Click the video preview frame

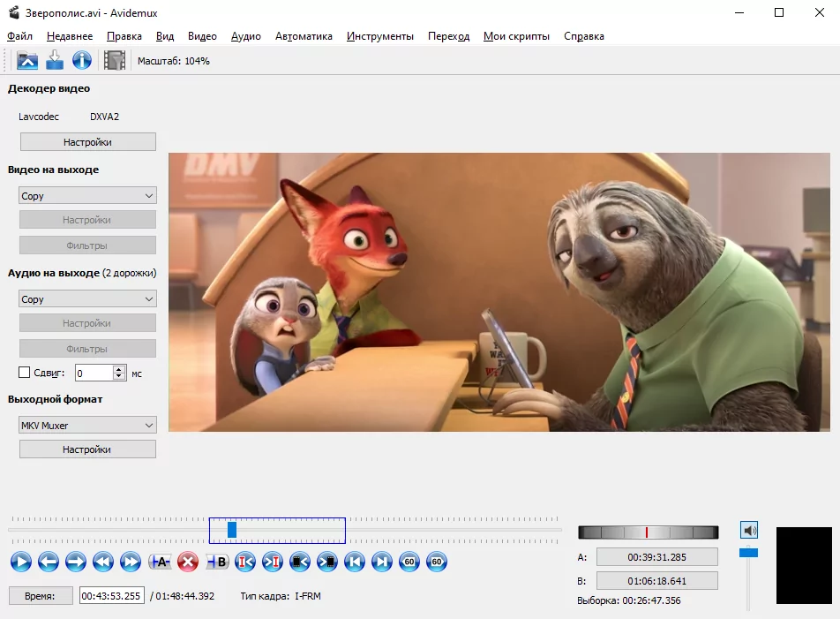(x=499, y=292)
